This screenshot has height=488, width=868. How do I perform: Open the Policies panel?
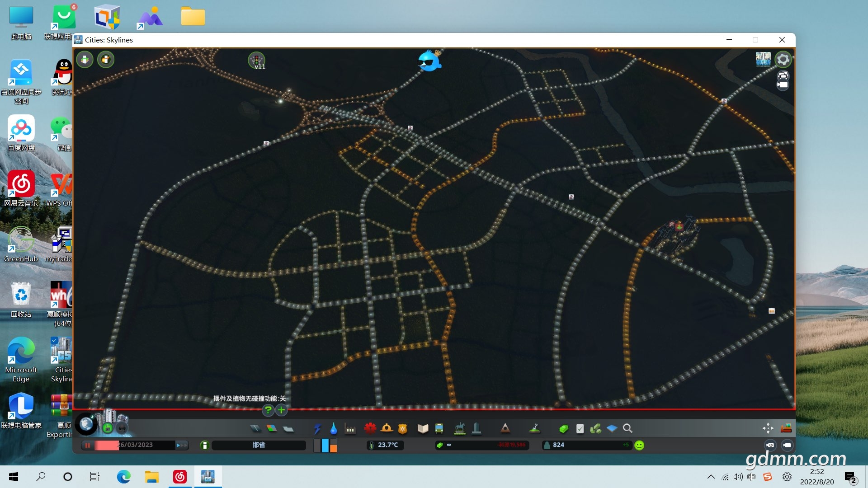point(580,428)
